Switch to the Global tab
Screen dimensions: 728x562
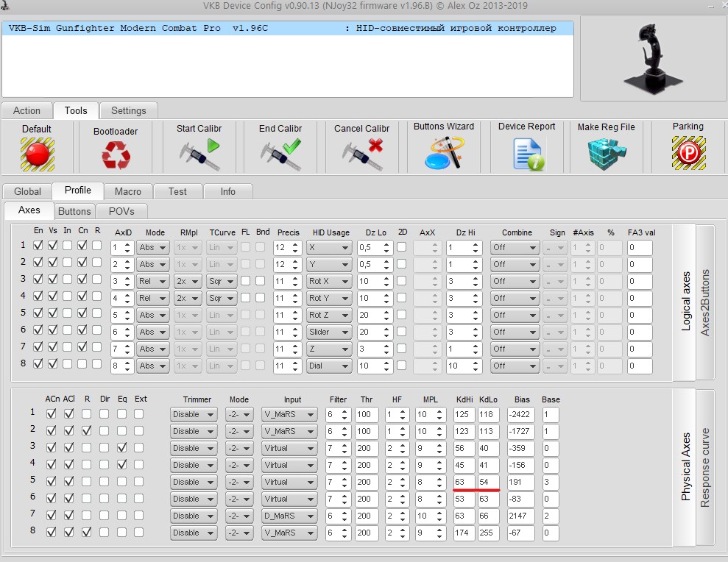pyautogui.click(x=27, y=191)
